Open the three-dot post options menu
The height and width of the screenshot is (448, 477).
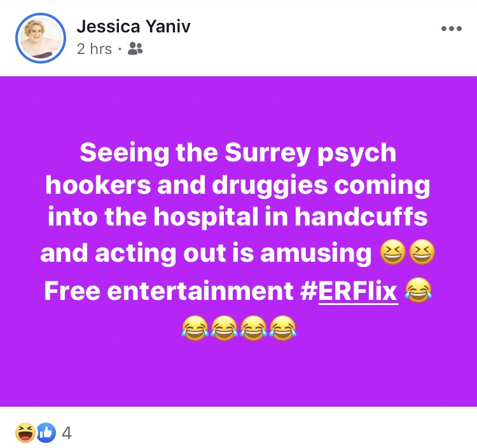click(452, 29)
